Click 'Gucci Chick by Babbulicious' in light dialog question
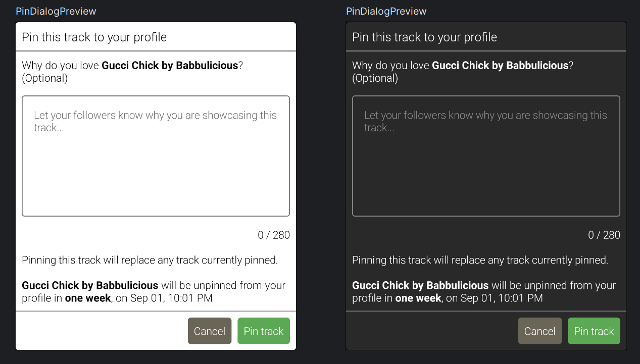Viewport: 640px width, 364px height. 170,65
